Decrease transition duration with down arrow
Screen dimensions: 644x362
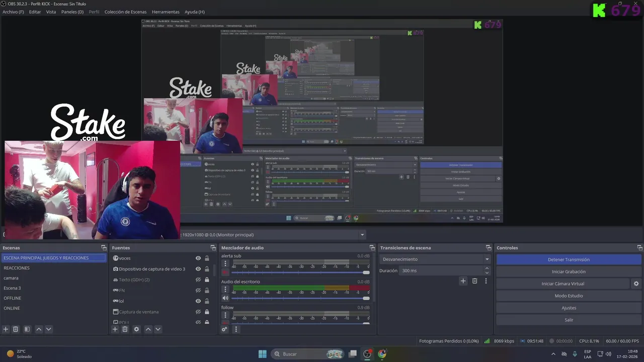coord(487,273)
